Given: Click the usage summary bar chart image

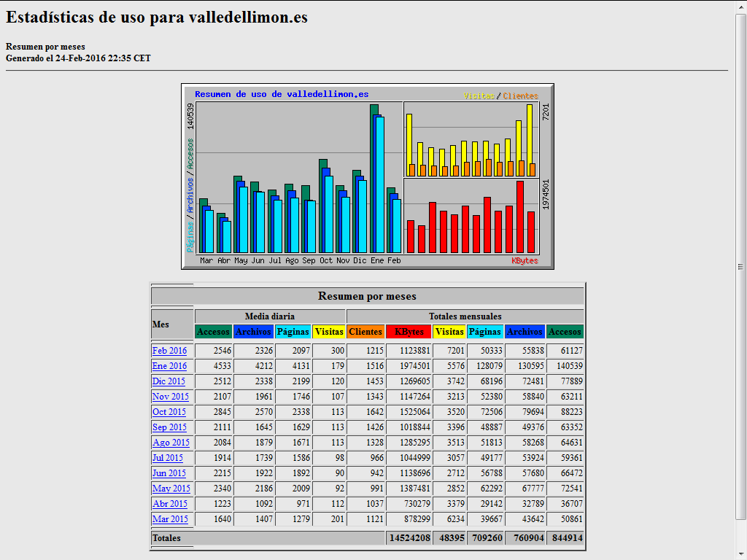Looking at the screenshot, I should tap(368, 176).
